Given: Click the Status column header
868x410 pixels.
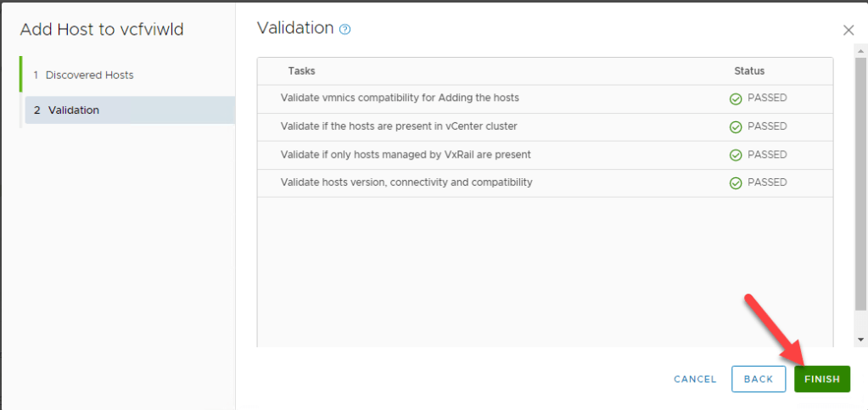Looking at the screenshot, I should click(749, 71).
